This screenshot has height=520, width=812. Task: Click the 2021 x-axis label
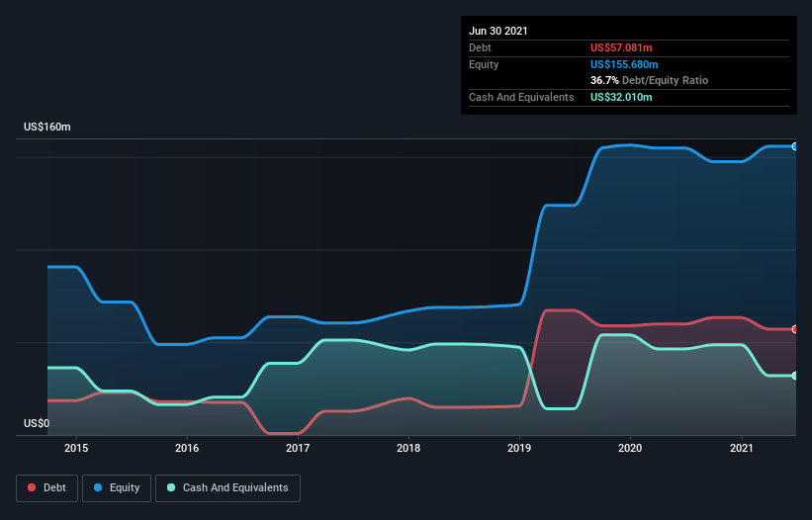click(x=742, y=448)
